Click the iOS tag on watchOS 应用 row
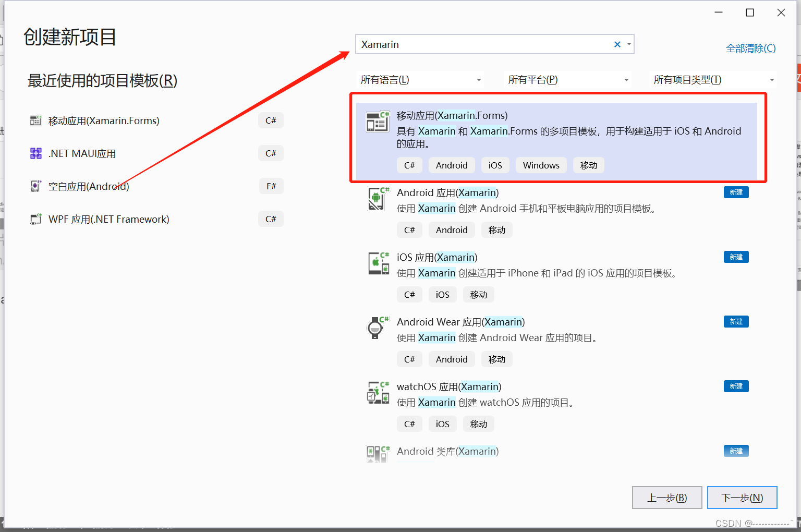Viewport: 801px width, 532px height. pyautogui.click(x=443, y=424)
